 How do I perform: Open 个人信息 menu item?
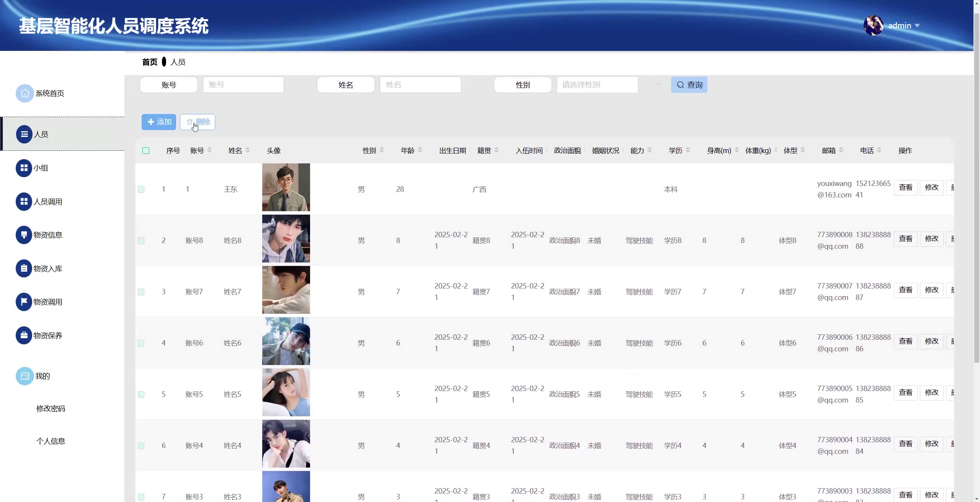coord(51,441)
